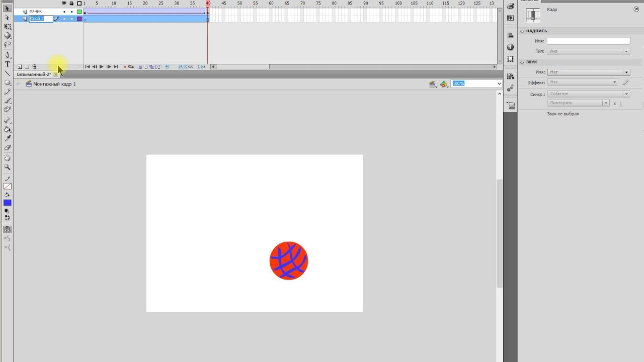Toggle visibility dot for мячик layer

pyautogui.click(x=64, y=12)
